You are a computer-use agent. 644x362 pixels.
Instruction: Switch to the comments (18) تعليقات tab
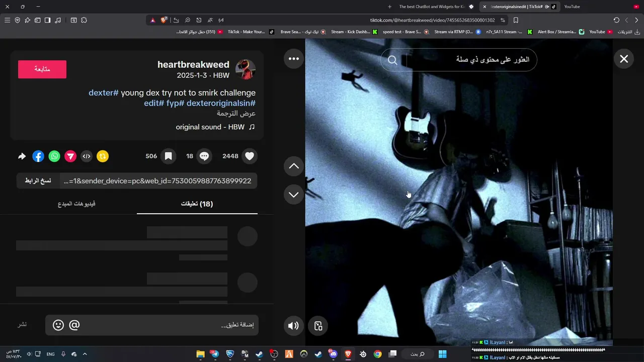(197, 204)
